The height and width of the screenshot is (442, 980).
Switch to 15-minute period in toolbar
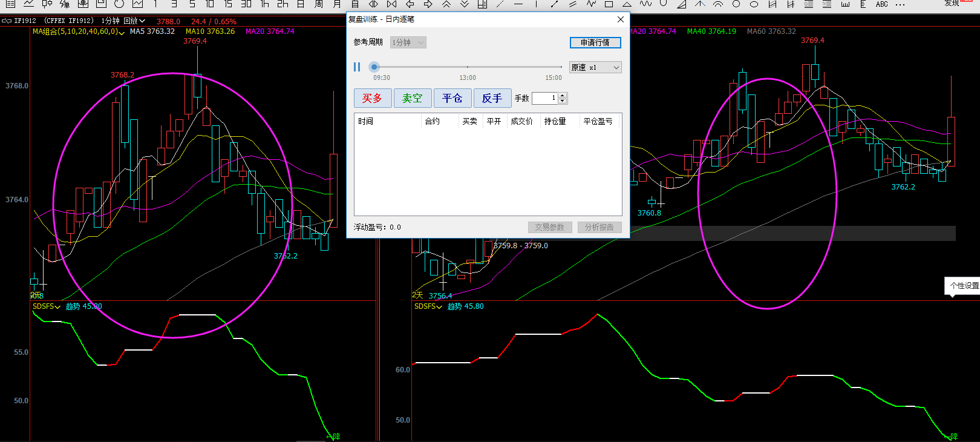tap(228, 4)
